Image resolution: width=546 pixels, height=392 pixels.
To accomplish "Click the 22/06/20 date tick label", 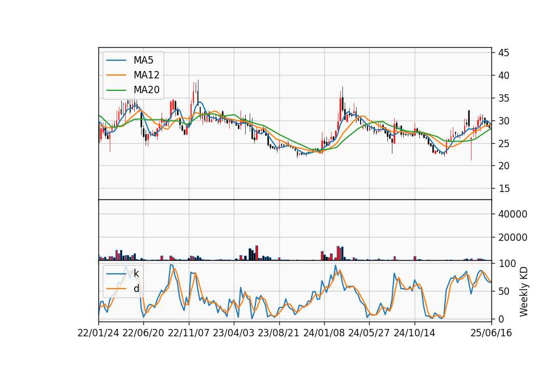I will [x=143, y=333].
